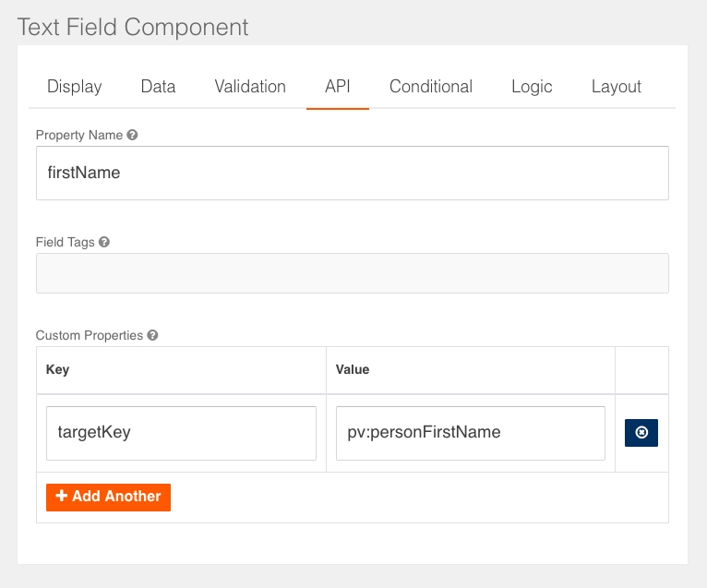Click the Value column header
The image size is (707, 588).
coord(353,369)
